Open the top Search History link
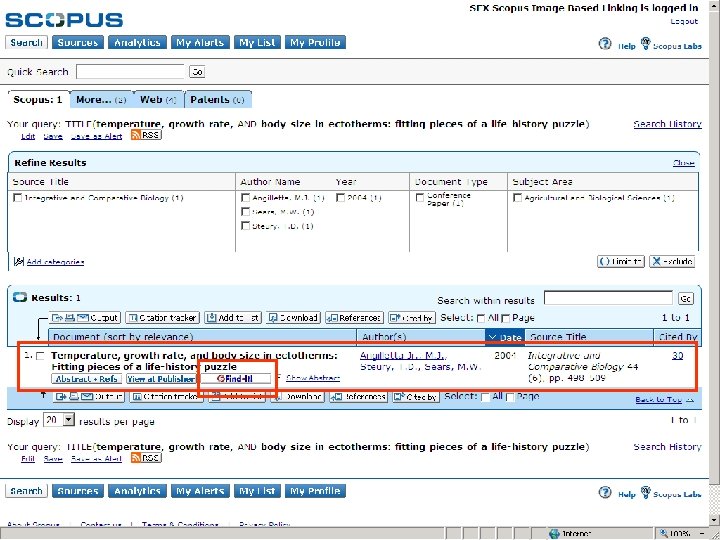This screenshot has height=540, width=720. pos(668,124)
